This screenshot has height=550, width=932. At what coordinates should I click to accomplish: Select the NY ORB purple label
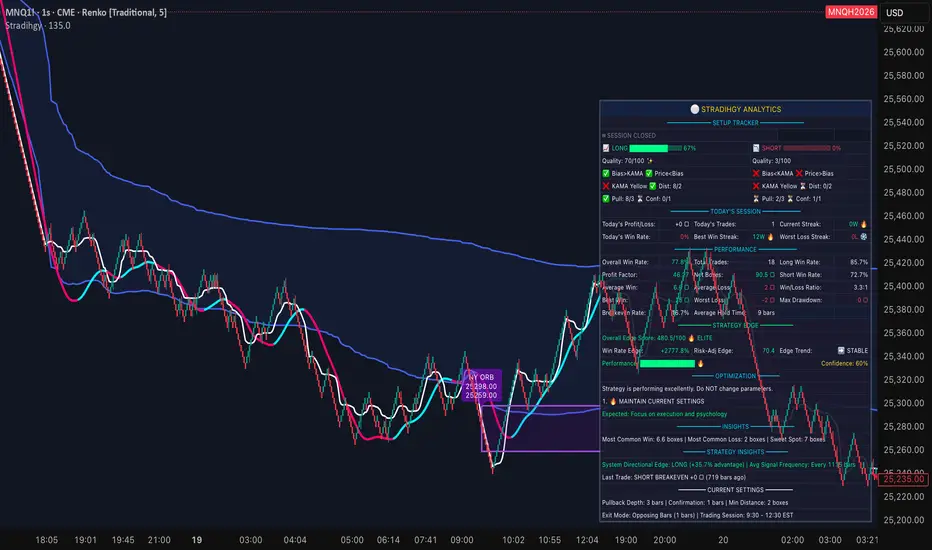click(481, 386)
